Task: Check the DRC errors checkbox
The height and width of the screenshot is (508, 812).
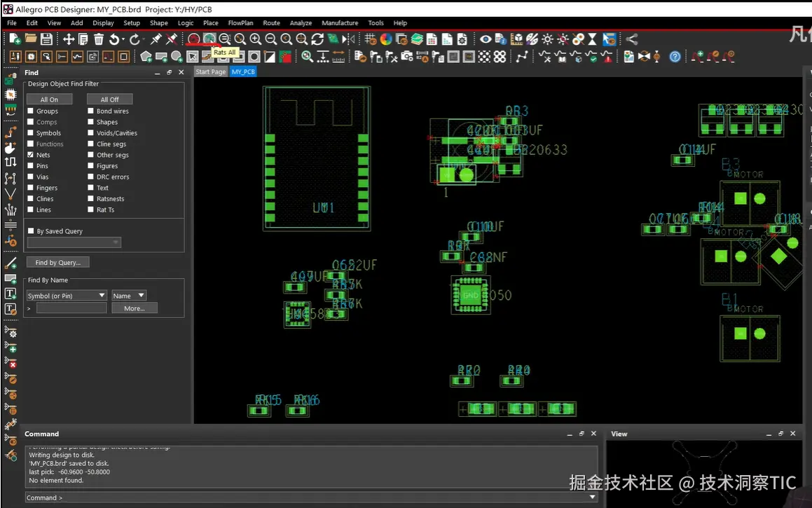Action: pos(90,177)
